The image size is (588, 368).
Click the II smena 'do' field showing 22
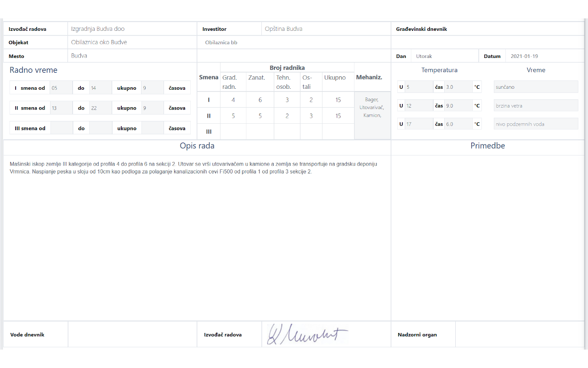[100, 108]
